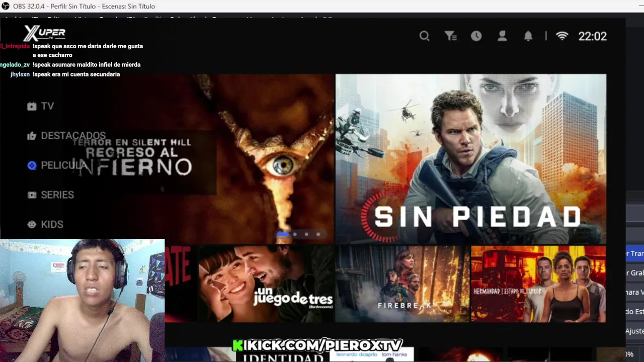
Task: Open the search magnifier in Xuper TV
Action: (424, 36)
